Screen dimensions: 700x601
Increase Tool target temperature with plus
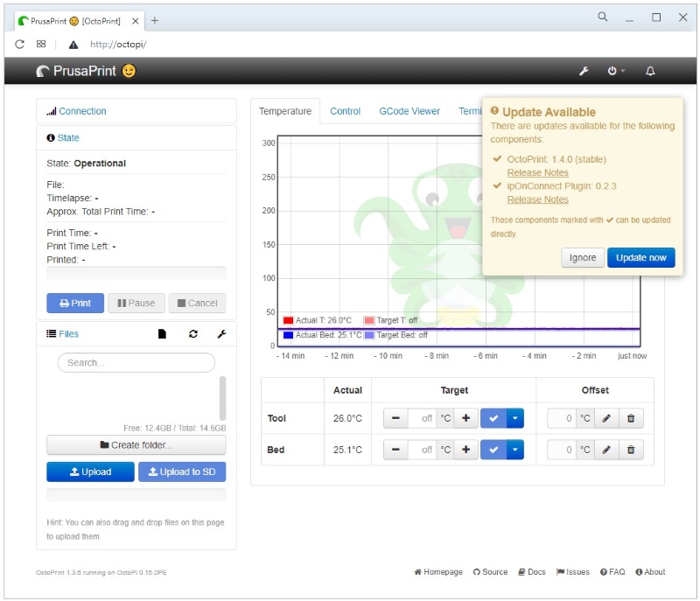pyautogui.click(x=465, y=419)
